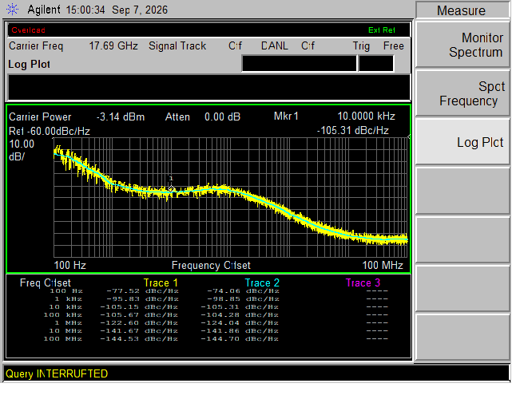
Task: Click the 100 MHz stop offset label
Action: 383,265
